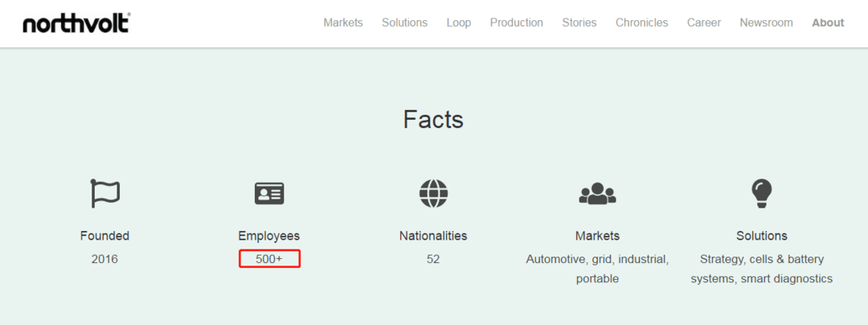868x325 pixels.
Task: Open the Markets menu item
Action: click(x=343, y=23)
